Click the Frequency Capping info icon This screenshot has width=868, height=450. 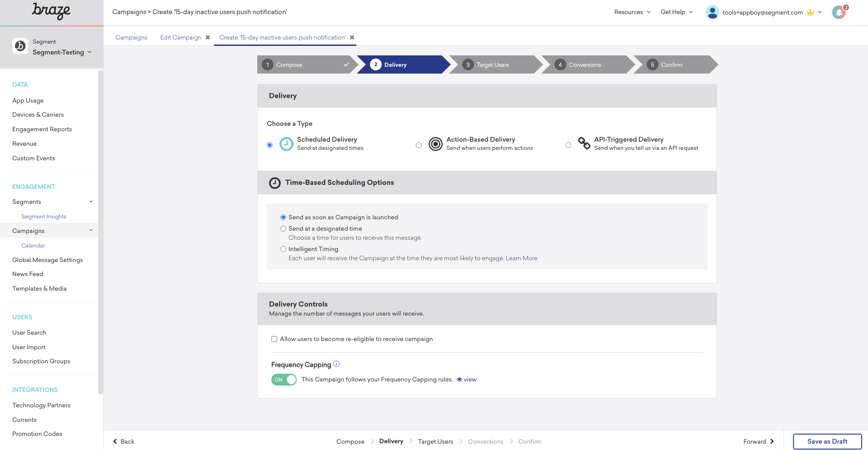[336, 364]
